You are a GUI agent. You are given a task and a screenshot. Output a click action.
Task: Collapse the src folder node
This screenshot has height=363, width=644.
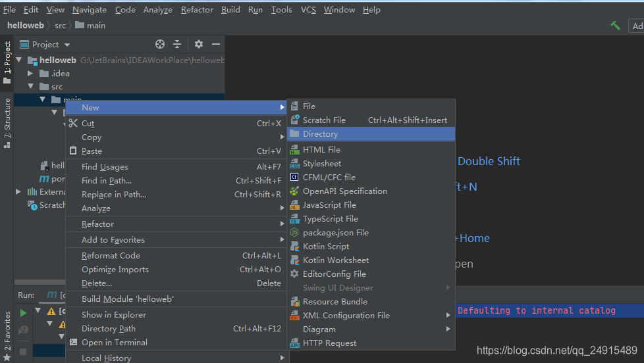(31, 87)
